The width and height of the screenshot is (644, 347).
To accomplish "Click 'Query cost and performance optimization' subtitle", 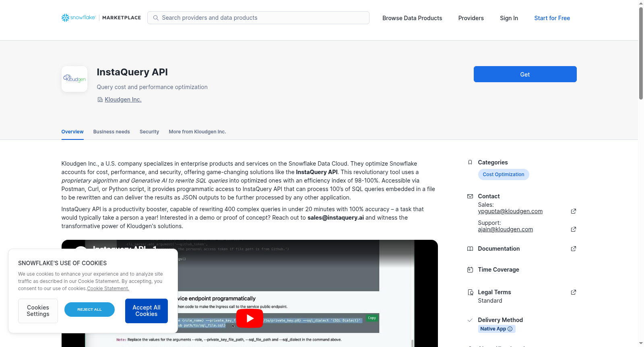I will (x=152, y=87).
